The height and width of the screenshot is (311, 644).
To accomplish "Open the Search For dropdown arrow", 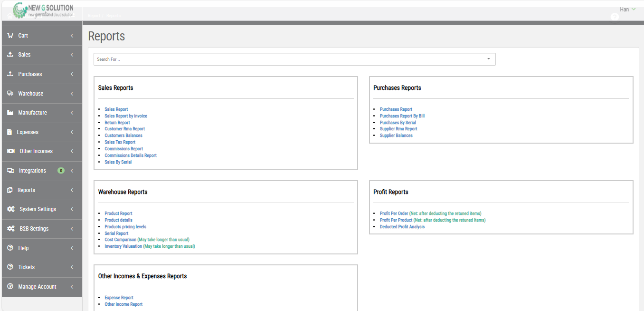I will [488, 59].
